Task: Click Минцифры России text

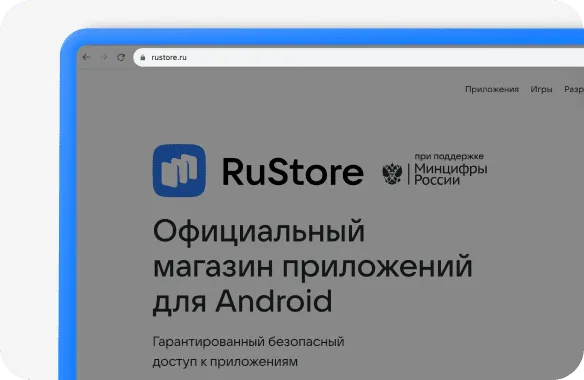Action: pyautogui.click(x=451, y=174)
